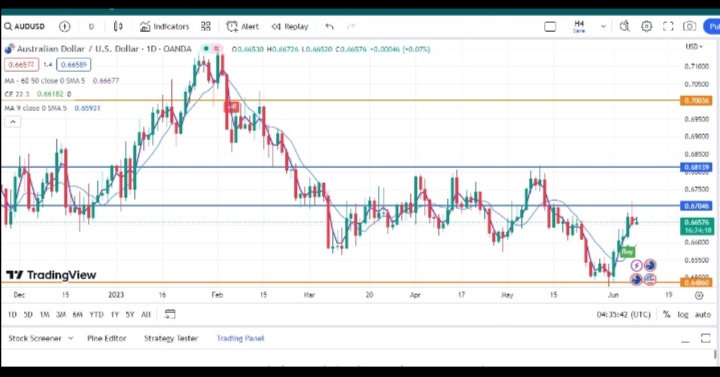This screenshot has width=720, height=377.
Task: Set range to 3M
Action: pos(61,315)
